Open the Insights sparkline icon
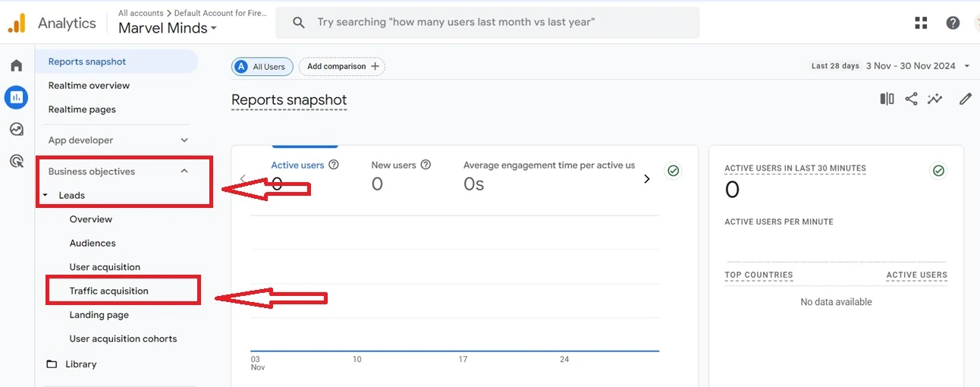 point(934,99)
